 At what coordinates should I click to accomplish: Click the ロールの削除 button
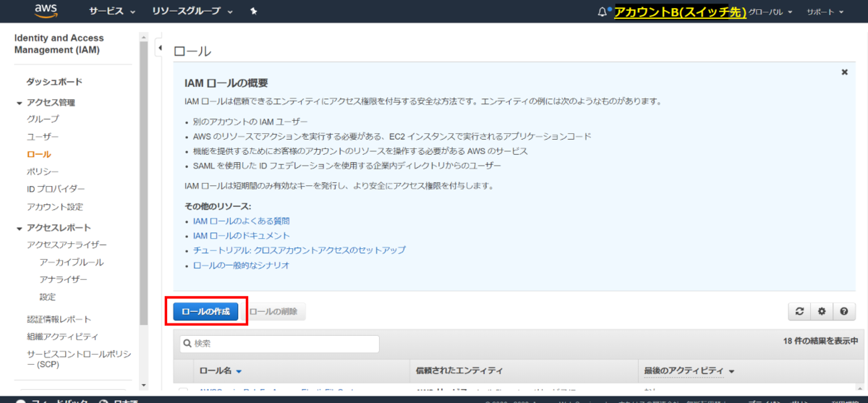(273, 311)
